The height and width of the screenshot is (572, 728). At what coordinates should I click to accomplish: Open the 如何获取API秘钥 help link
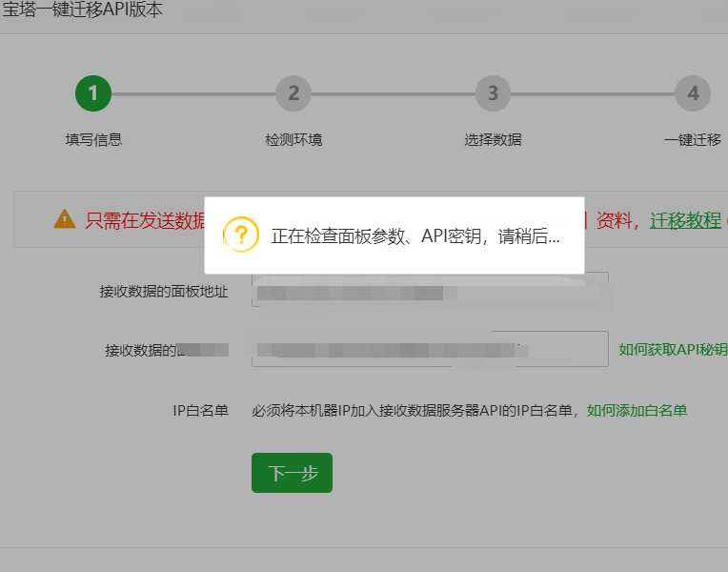coord(674,350)
